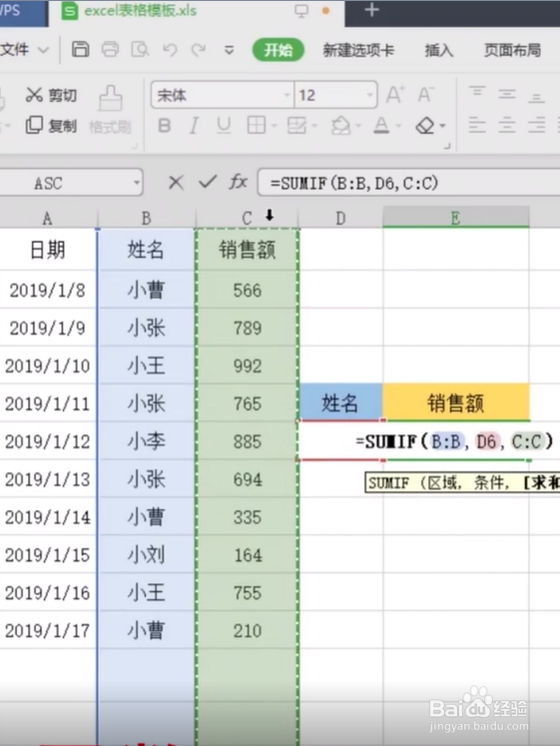Click blue 姓名 header in column D
Screen dimensions: 560x746
[x=340, y=403]
